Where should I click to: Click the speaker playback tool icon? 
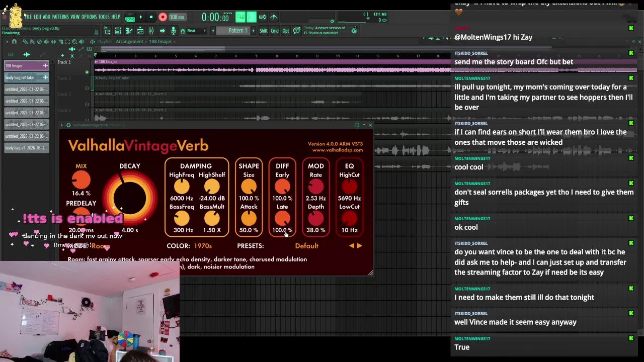pos(82,42)
